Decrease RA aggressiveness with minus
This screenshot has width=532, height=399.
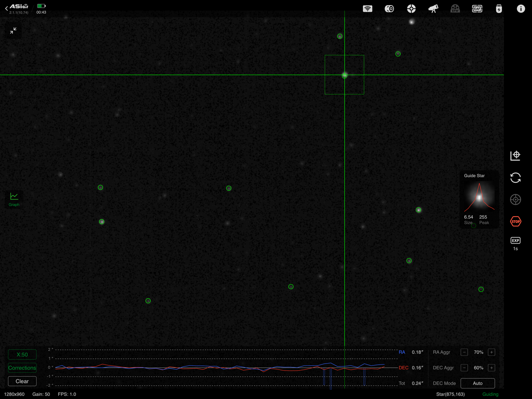464,352
